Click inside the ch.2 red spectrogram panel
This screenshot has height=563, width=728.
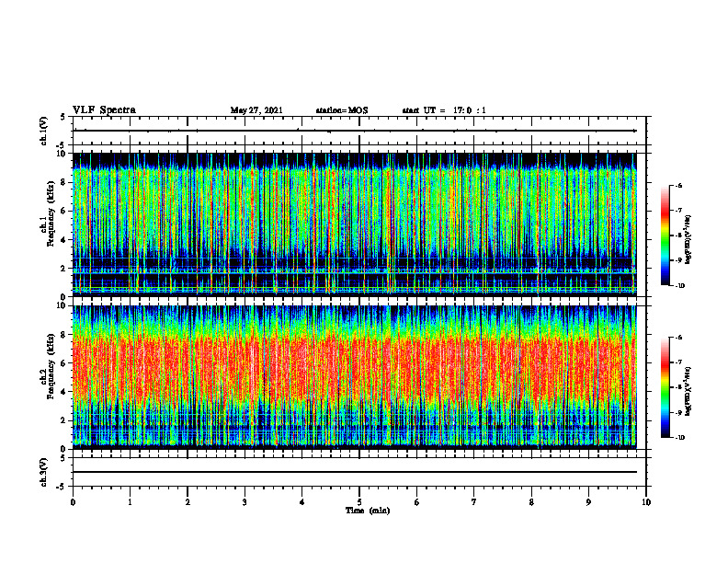[x=354, y=377]
